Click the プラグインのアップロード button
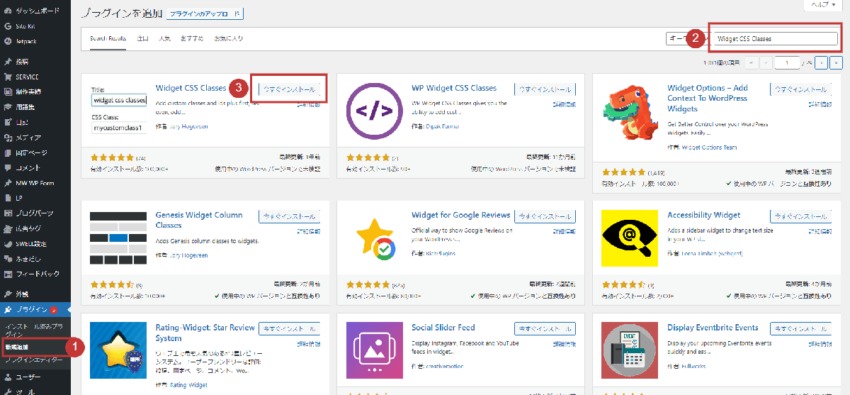The height and width of the screenshot is (395, 850). [205, 14]
